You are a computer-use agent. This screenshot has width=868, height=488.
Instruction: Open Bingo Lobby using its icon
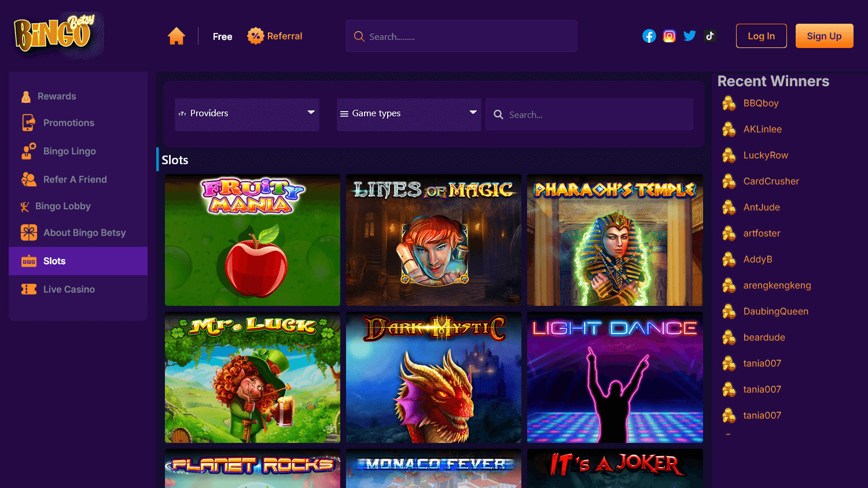[25, 206]
